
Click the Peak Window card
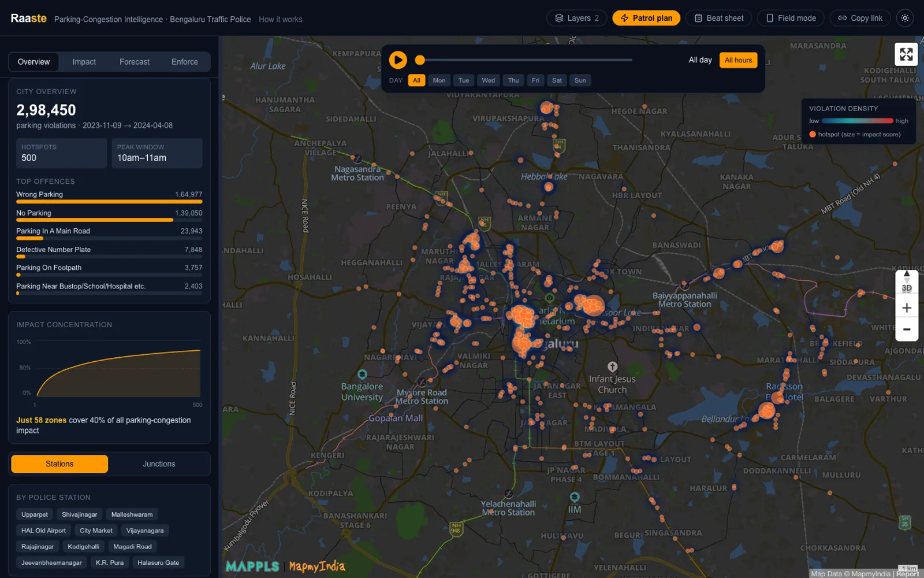tap(157, 153)
